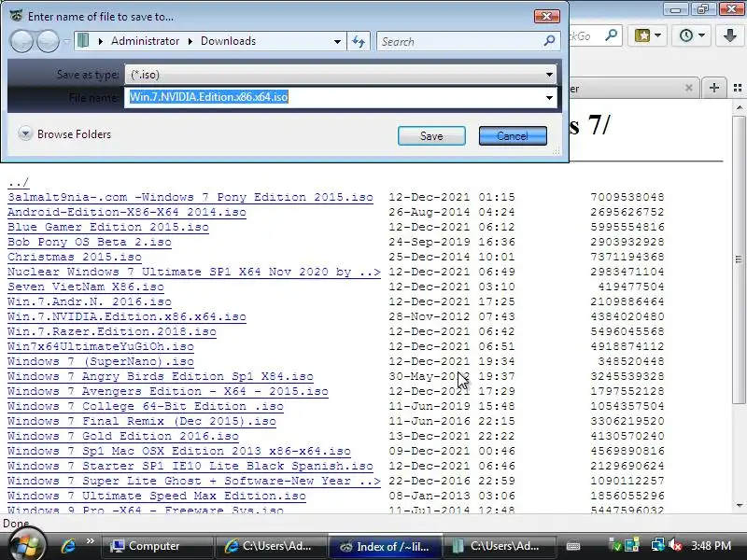Open Windows 7 College 64-Bit Edition link

(x=146, y=406)
